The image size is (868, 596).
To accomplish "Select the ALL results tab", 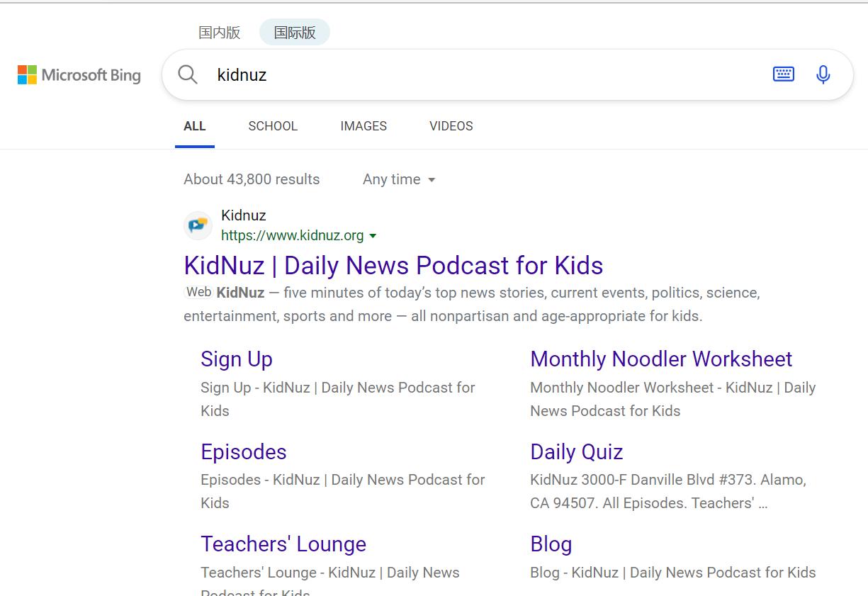I will (x=194, y=126).
